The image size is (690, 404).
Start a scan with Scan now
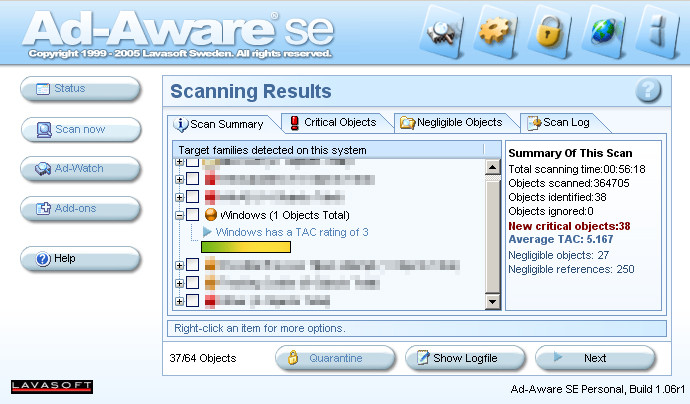click(x=81, y=129)
